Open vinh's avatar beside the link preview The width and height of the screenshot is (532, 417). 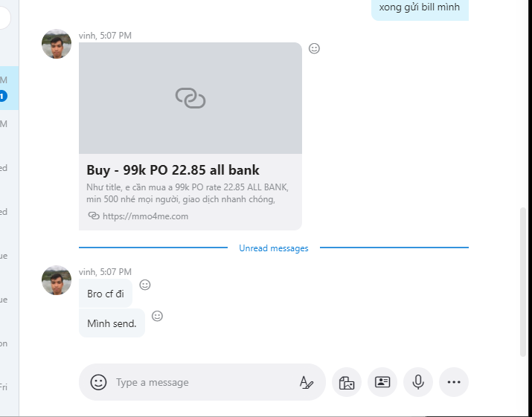(x=57, y=44)
